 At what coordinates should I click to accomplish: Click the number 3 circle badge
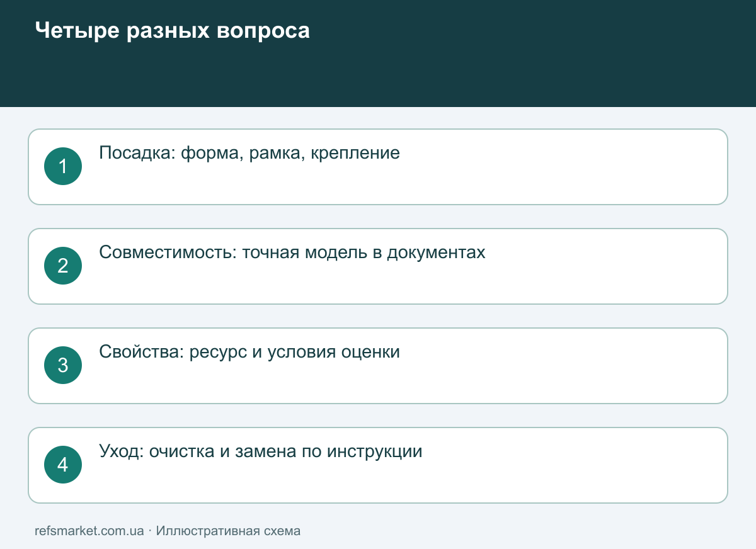[63, 365]
